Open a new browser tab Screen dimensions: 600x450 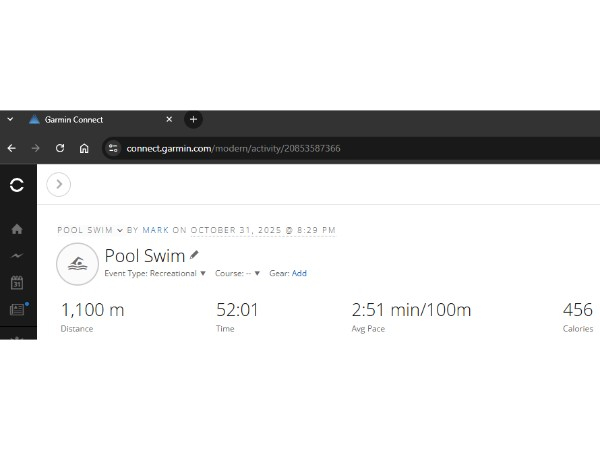194,119
